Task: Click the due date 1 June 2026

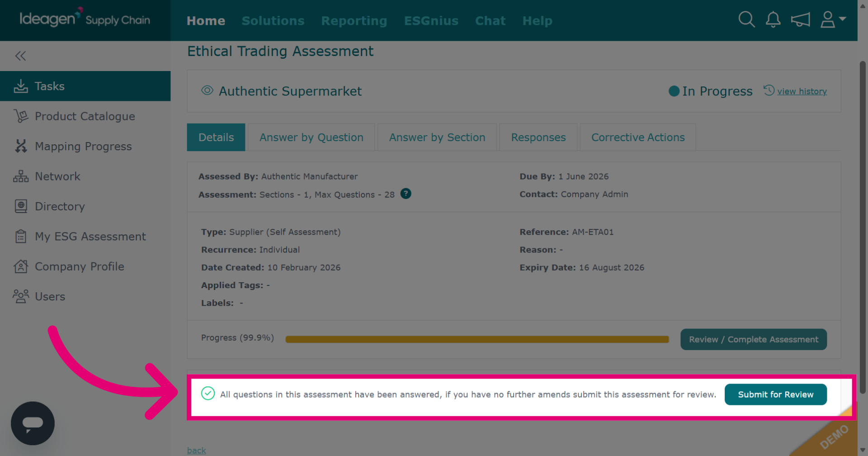Action: [x=583, y=176]
